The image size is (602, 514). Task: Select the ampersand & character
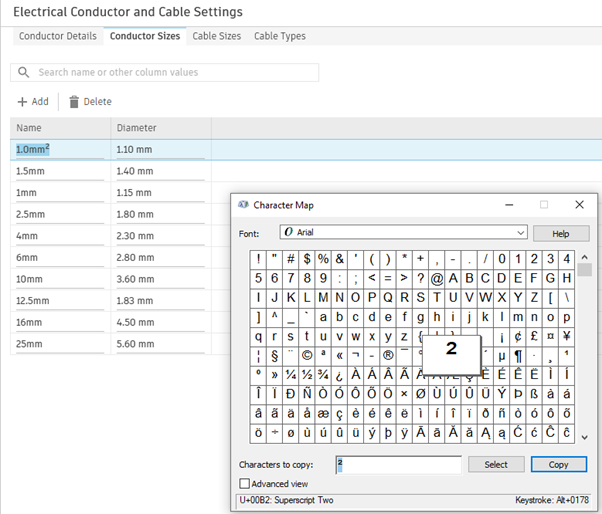(339, 259)
